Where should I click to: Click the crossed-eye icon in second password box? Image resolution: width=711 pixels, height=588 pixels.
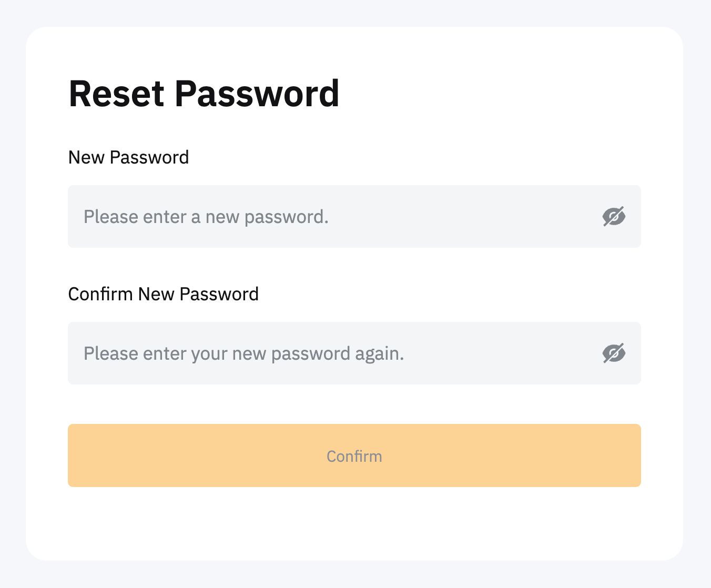(614, 353)
